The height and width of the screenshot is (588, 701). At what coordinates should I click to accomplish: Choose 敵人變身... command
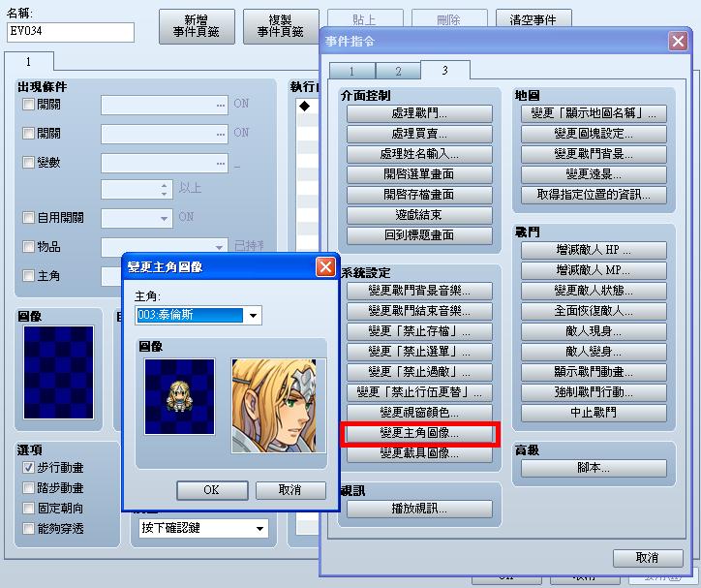pos(594,352)
